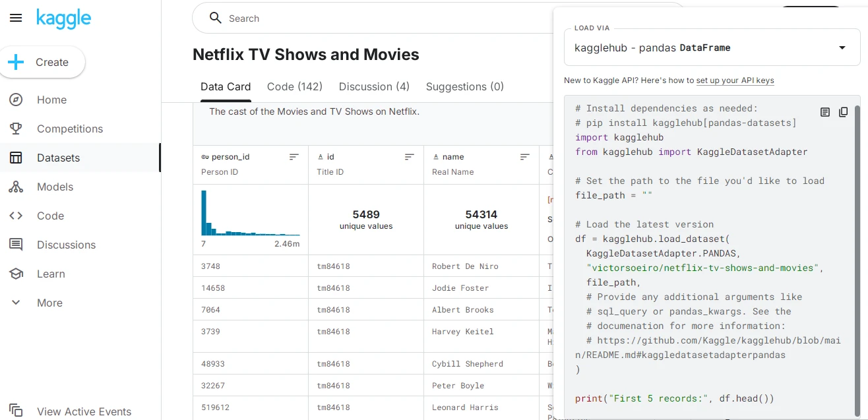868x420 pixels.
Task: Click the search magnifier icon
Action: point(216,18)
